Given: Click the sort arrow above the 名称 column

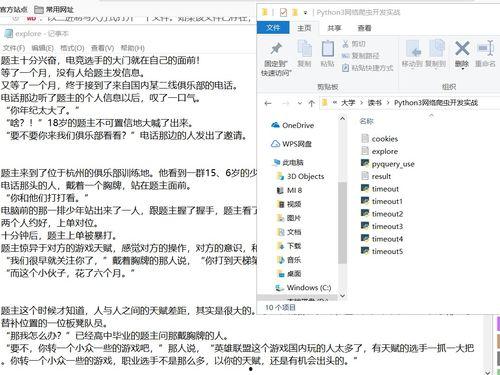Looking at the screenshot, I should (x=431, y=115).
